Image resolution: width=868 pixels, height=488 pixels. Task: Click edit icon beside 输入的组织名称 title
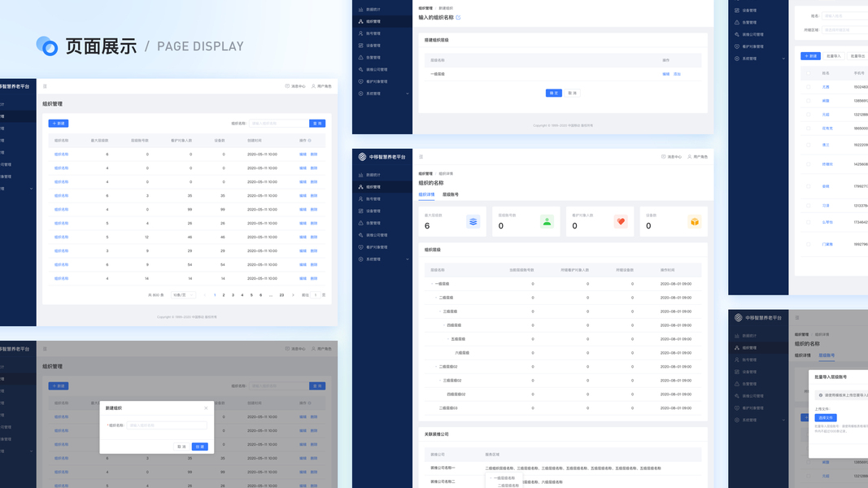pos(458,18)
